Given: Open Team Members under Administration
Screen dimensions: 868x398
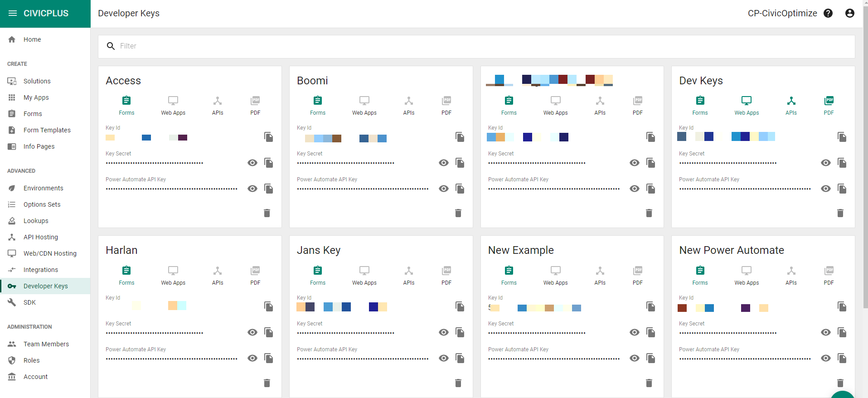Looking at the screenshot, I should [45, 344].
